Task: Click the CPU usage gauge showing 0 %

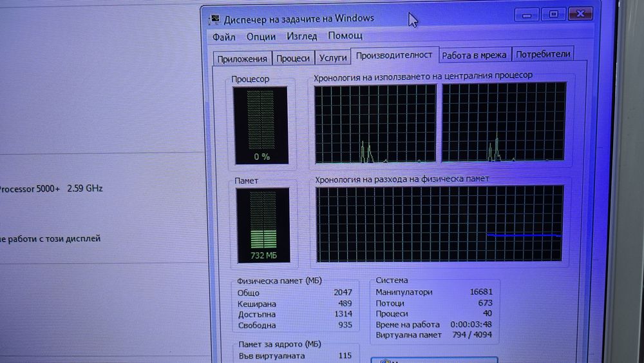Action: tap(261, 125)
